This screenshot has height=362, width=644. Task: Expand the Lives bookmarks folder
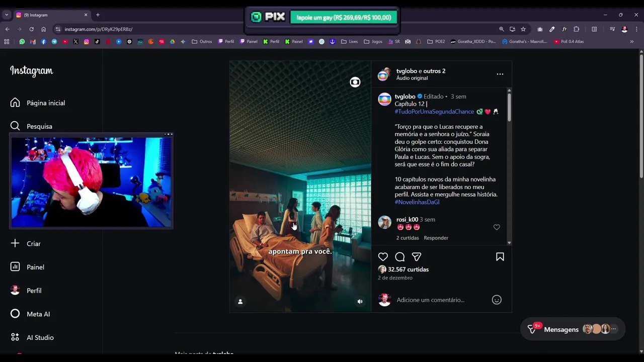349,42
